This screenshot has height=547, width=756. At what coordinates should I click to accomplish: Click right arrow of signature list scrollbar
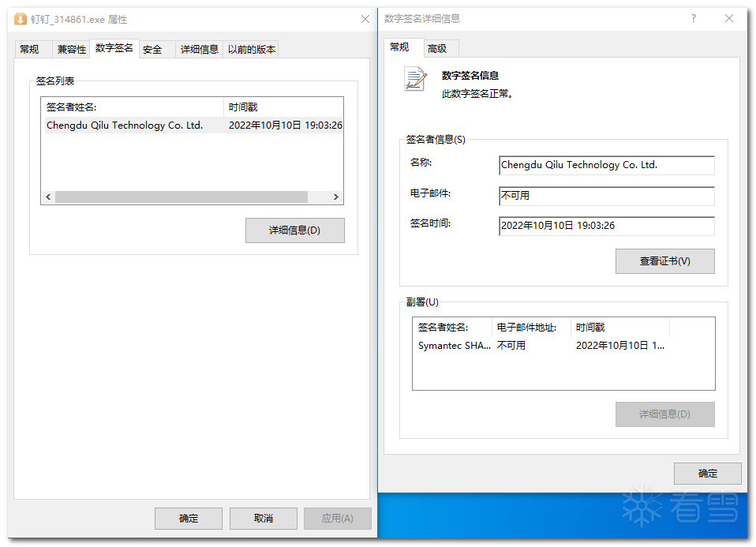[x=336, y=197]
